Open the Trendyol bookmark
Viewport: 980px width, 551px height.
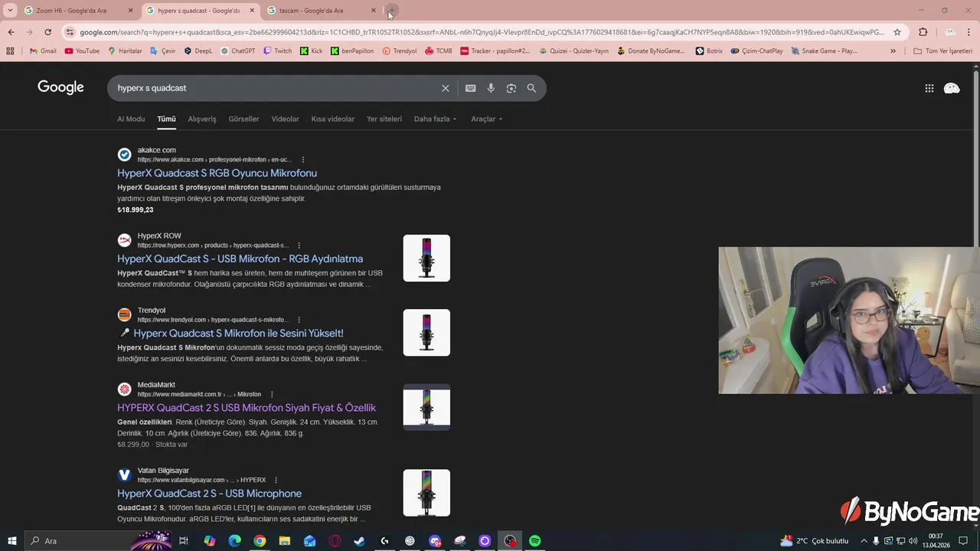coord(399,51)
